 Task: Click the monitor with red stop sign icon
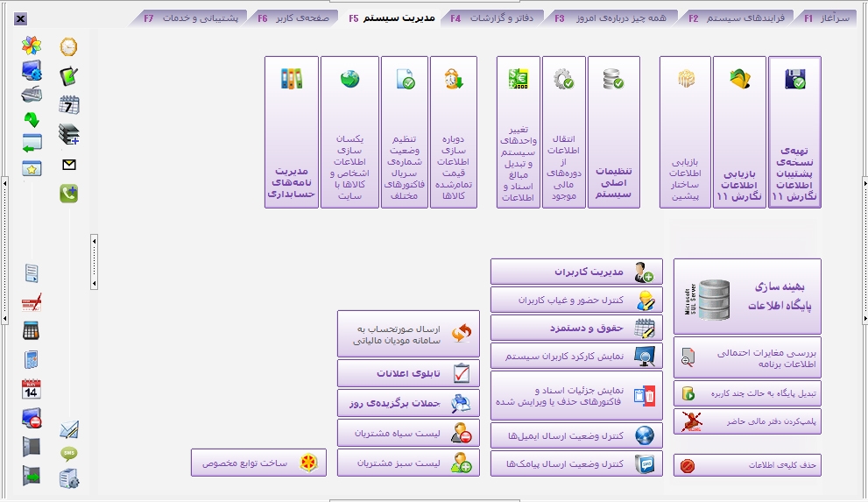point(32,418)
